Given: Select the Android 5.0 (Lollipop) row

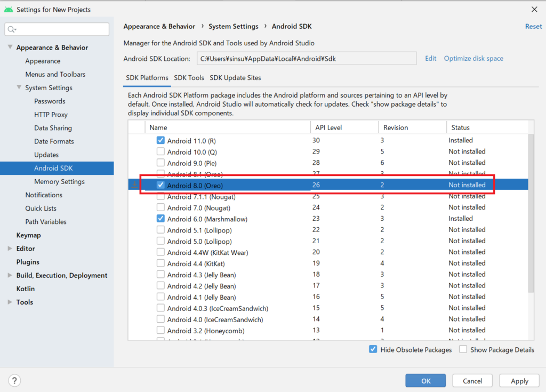Looking at the screenshot, I should pos(328,241).
